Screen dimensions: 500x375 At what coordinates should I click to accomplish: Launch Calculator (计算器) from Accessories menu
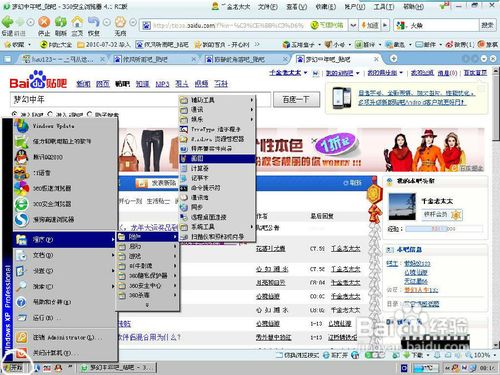coord(217,168)
